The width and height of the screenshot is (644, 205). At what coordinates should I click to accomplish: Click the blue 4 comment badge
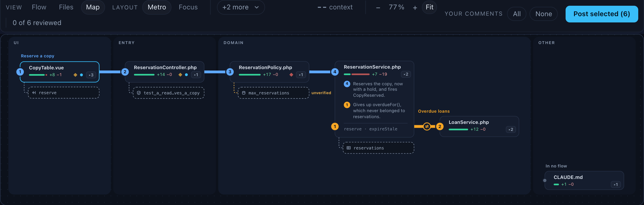tap(347, 84)
